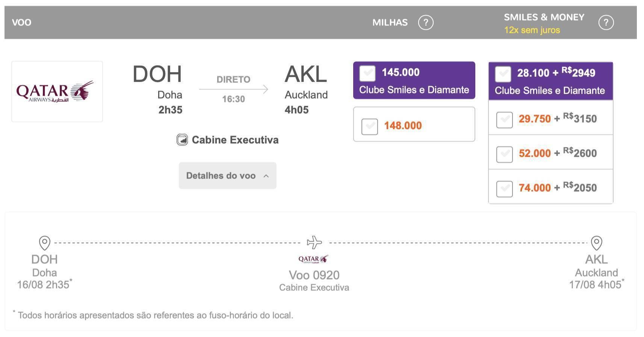Click the airplane icon on the route line

[314, 242]
